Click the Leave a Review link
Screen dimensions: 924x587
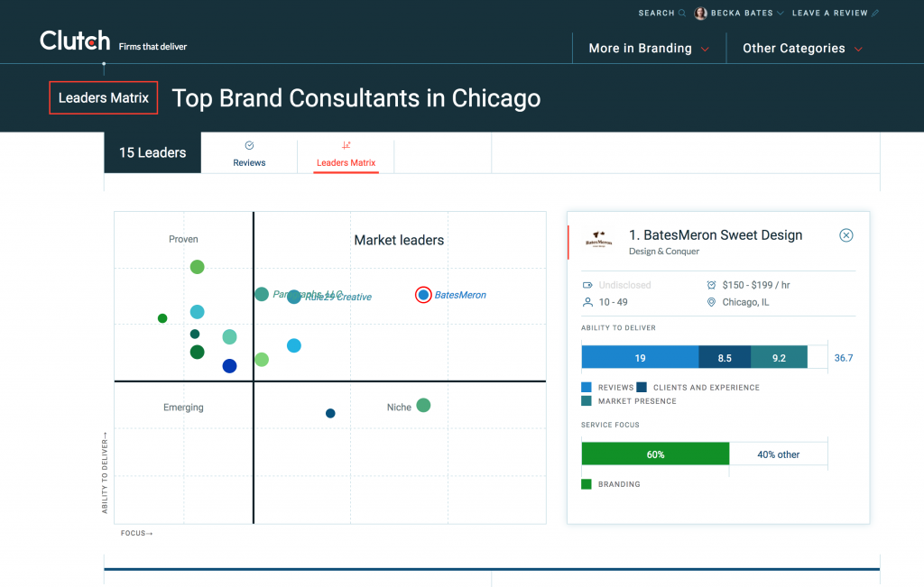(x=829, y=14)
